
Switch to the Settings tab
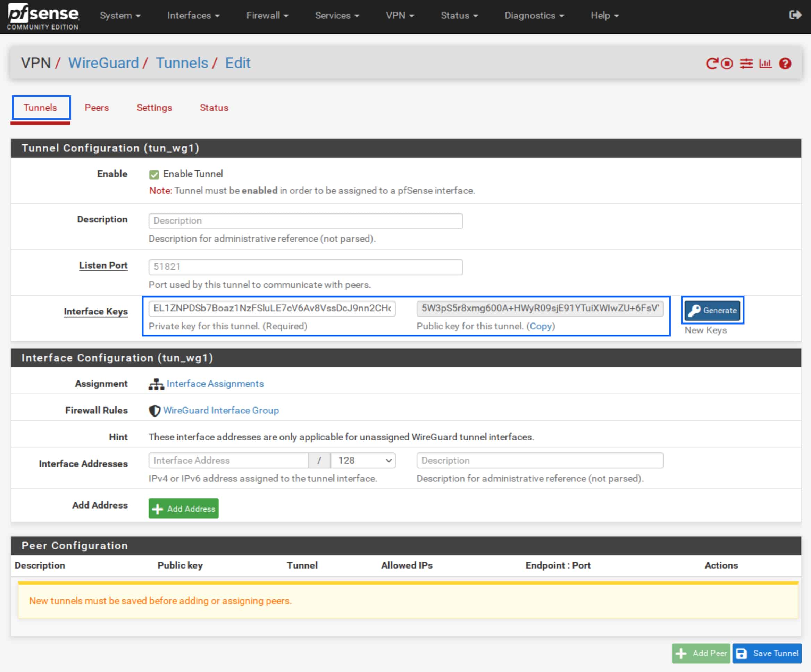pyautogui.click(x=154, y=108)
